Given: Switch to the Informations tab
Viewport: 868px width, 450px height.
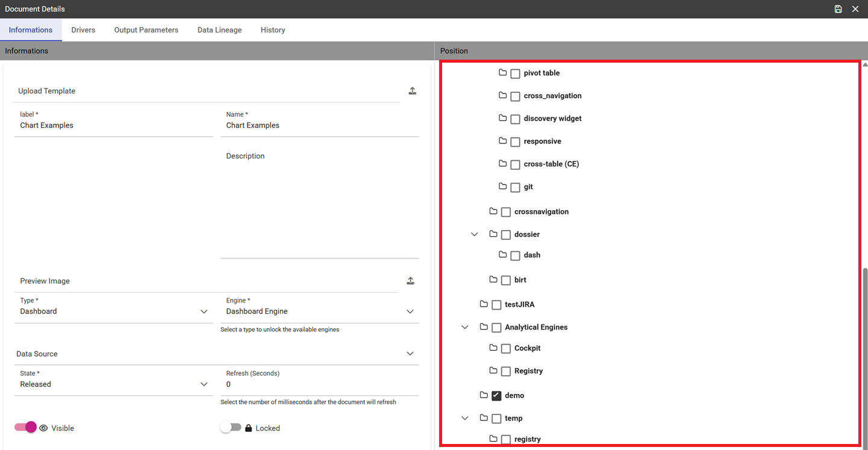Looking at the screenshot, I should coord(31,30).
